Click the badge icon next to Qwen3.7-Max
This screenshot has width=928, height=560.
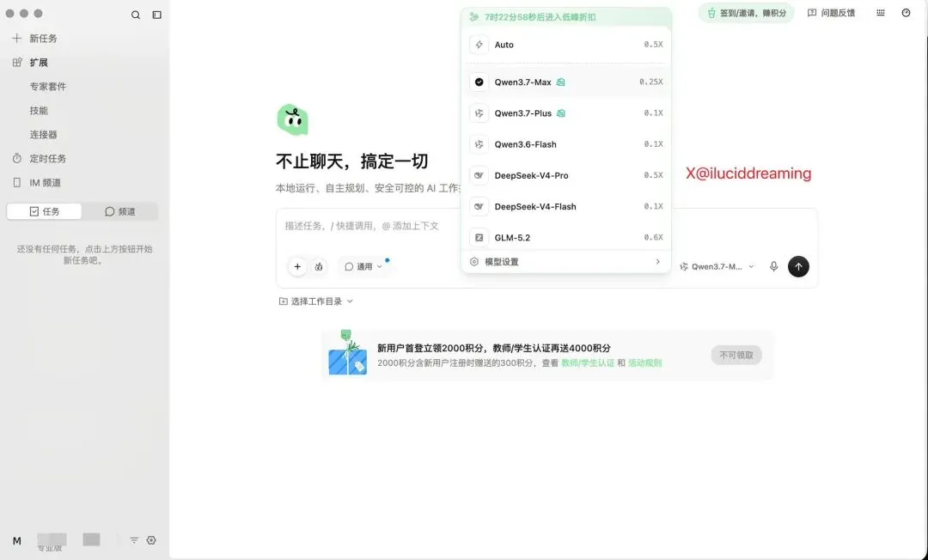pyautogui.click(x=560, y=82)
